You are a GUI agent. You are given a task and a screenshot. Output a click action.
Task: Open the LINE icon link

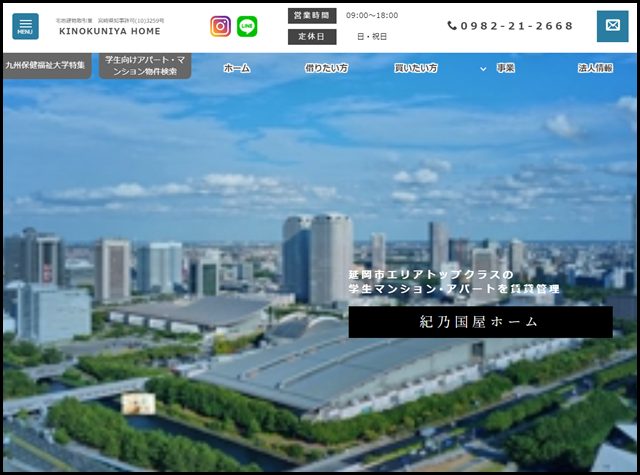(x=247, y=26)
